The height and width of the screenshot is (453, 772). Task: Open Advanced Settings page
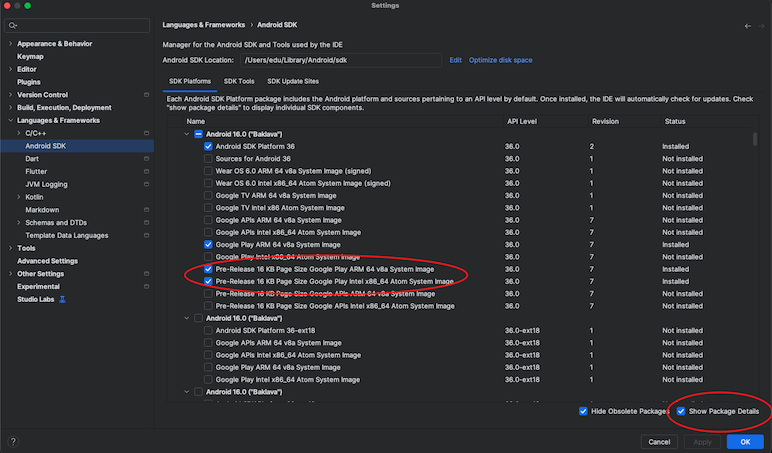point(47,261)
